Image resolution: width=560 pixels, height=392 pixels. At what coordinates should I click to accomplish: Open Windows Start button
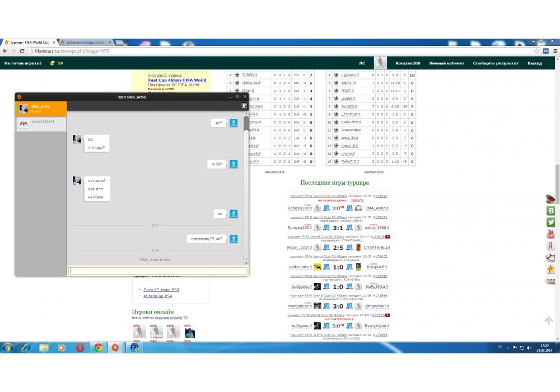coord(7,347)
